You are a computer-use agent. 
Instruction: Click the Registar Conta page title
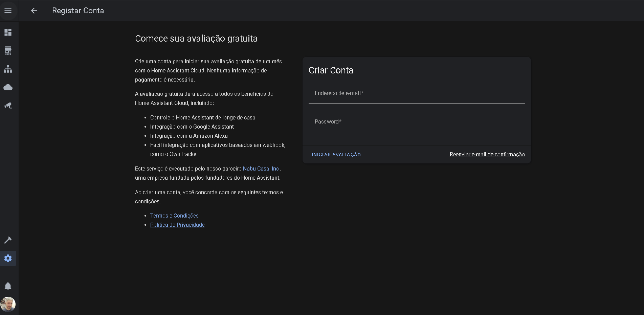point(78,11)
